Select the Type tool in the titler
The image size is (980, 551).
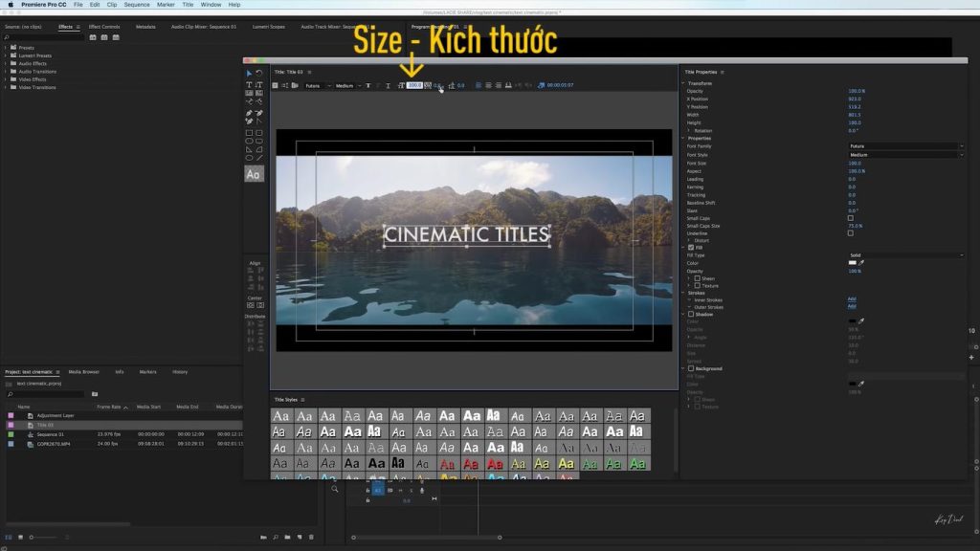[x=250, y=85]
